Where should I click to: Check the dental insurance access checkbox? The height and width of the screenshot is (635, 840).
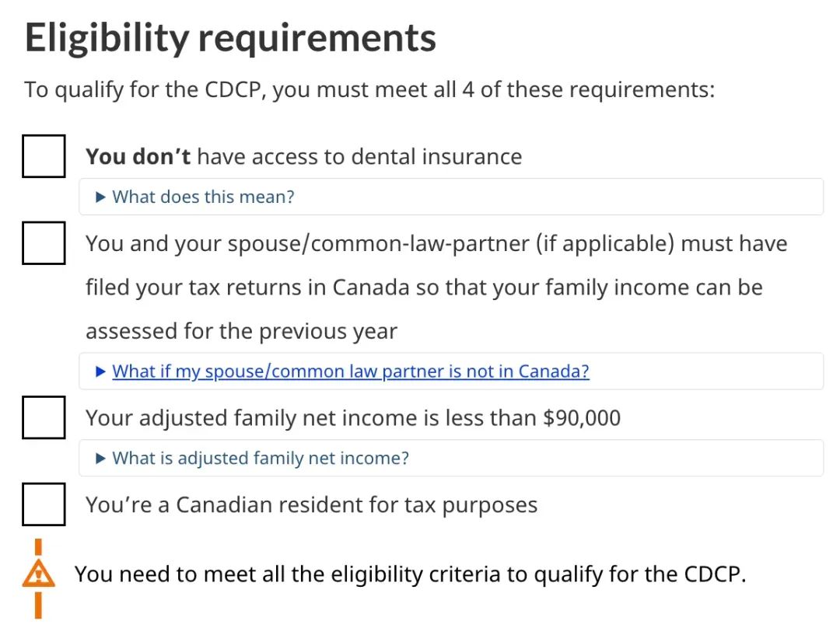point(44,155)
